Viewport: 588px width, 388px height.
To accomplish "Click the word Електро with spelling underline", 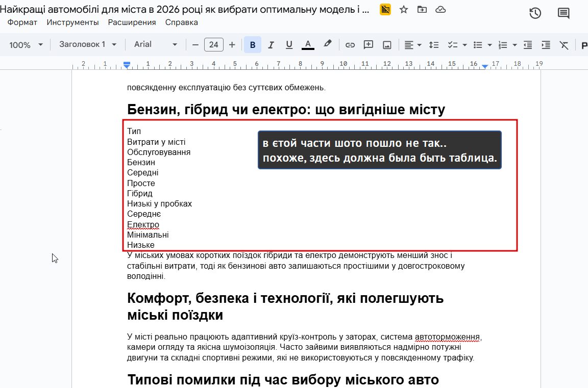I will click(143, 225).
